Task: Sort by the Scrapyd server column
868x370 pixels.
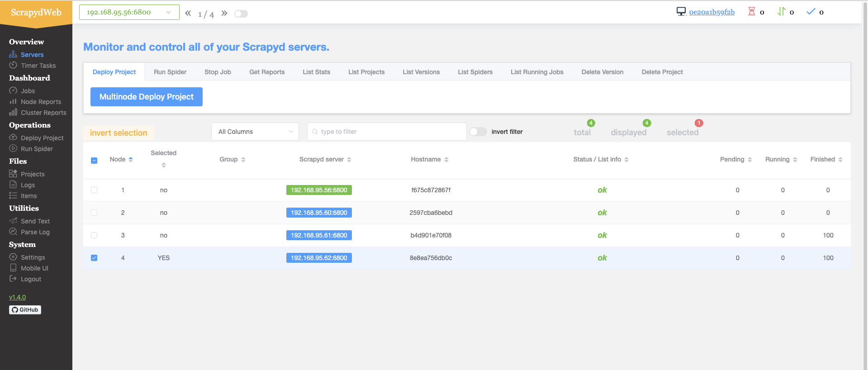Action: point(349,160)
